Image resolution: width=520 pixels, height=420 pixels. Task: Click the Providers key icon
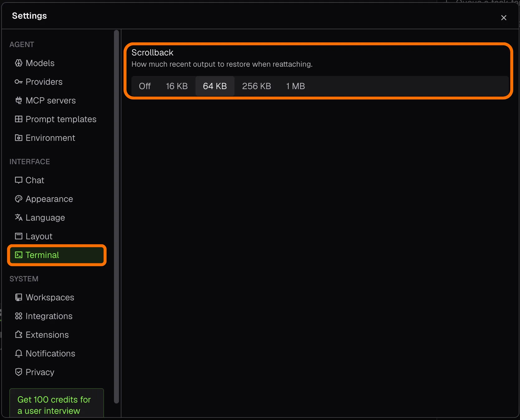pos(19,82)
